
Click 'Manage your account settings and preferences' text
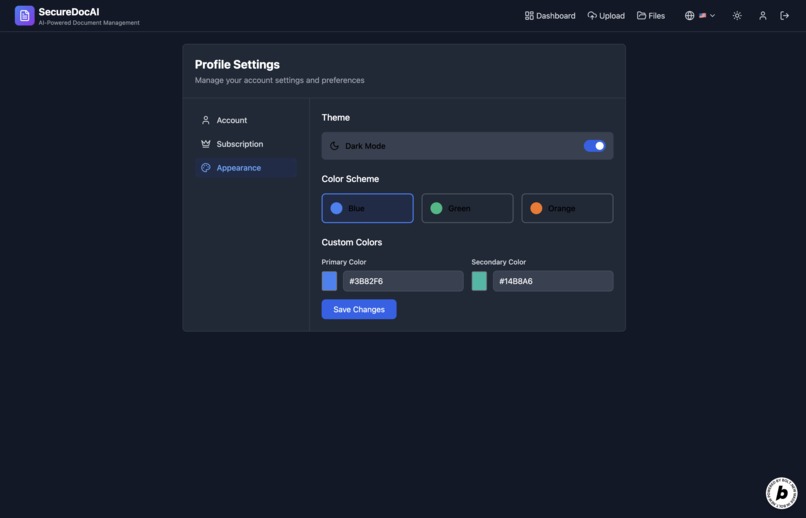pos(280,80)
